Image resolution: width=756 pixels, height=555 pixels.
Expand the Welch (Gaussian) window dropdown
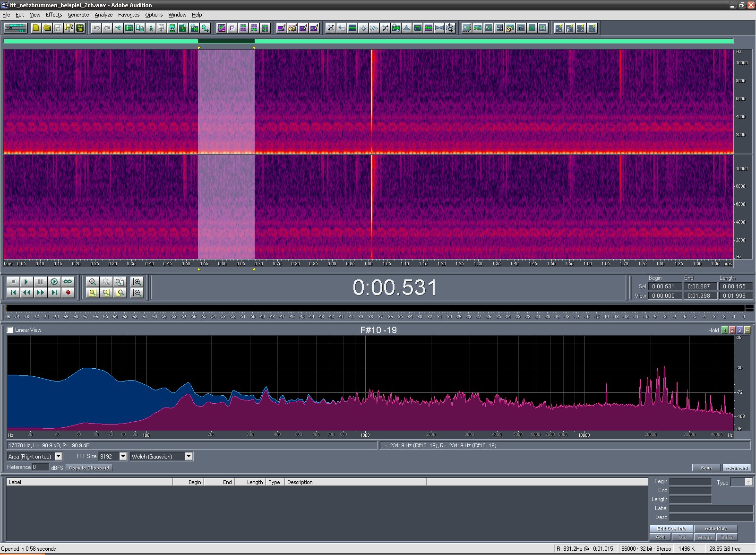[x=189, y=456]
